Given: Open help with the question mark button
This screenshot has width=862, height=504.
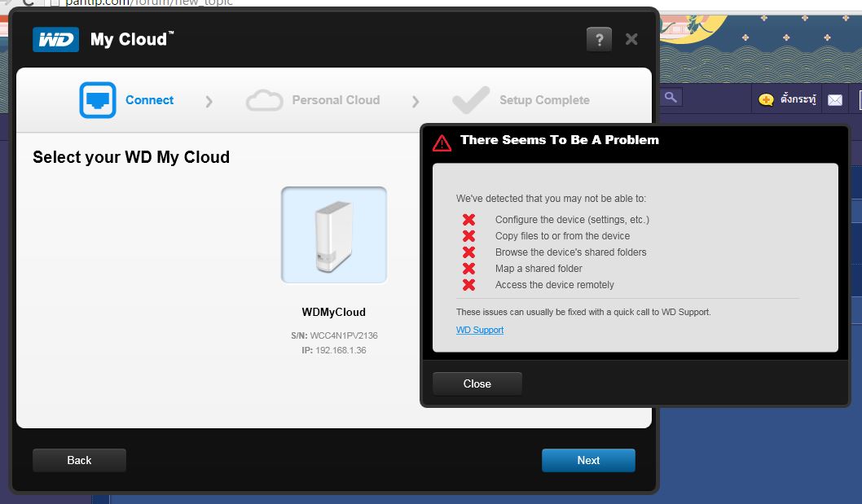Looking at the screenshot, I should [x=599, y=39].
